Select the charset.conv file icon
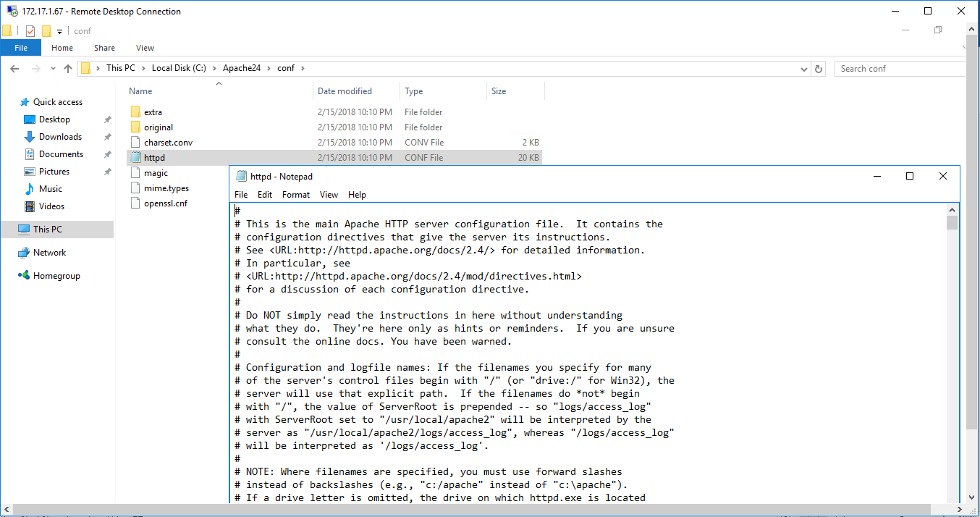The width and height of the screenshot is (980, 517). [135, 143]
